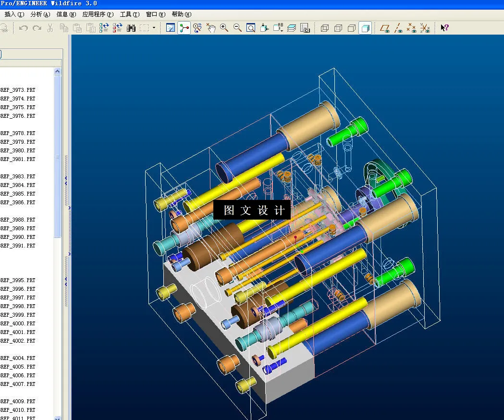Toggle datum planes visibility
The width and height of the screenshot is (504, 420).
385,28
